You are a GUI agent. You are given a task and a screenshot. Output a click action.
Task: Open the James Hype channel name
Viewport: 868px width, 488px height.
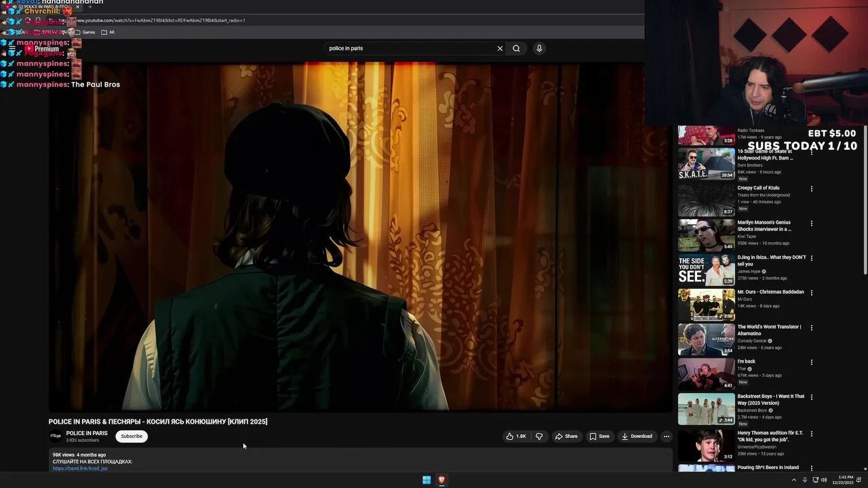click(749, 271)
